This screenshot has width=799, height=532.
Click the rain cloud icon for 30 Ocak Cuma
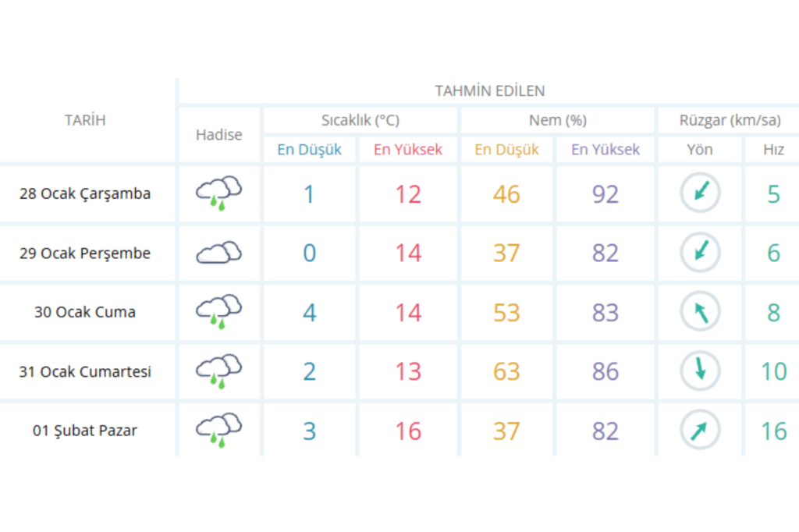point(218,312)
